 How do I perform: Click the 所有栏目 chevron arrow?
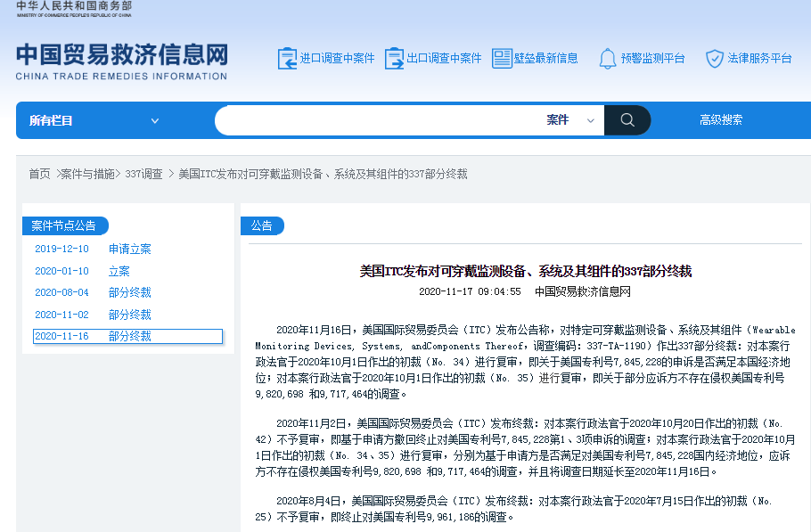click(155, 121)
